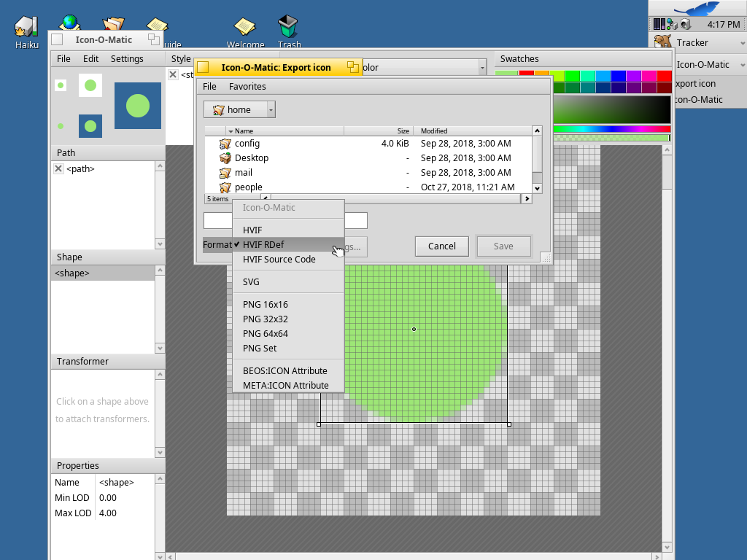Click the Icon-O-Matic main window zoom button
Image resolution: width=747 pixels, height=560 pixels.
[153, 39]
